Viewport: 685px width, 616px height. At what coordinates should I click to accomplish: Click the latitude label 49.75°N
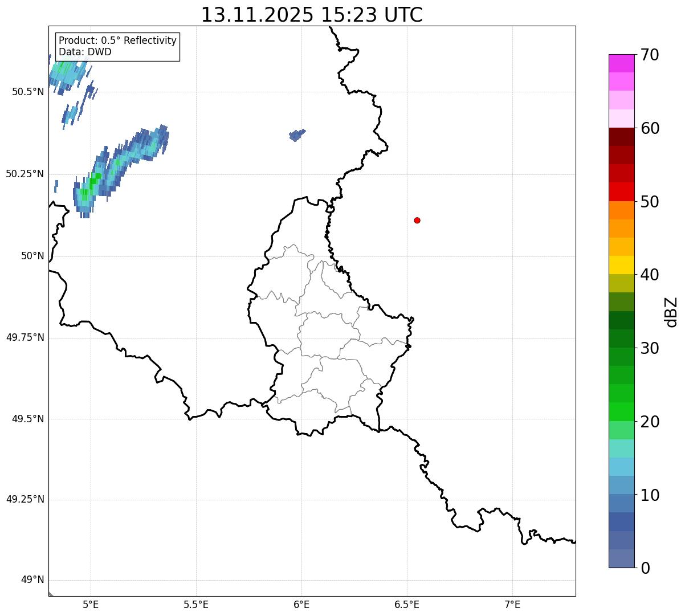pyautogui.click(x=25, y=337)
